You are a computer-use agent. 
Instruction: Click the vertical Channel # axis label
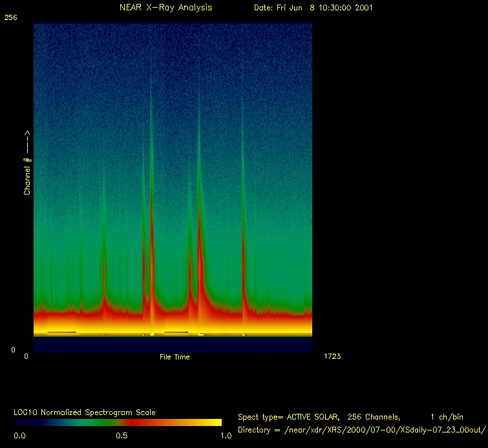27,163
